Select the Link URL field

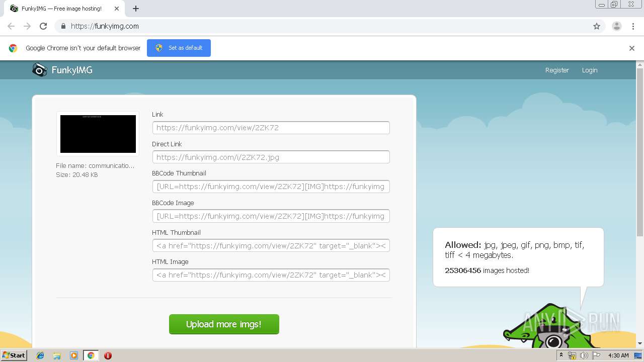coord(271,128)
